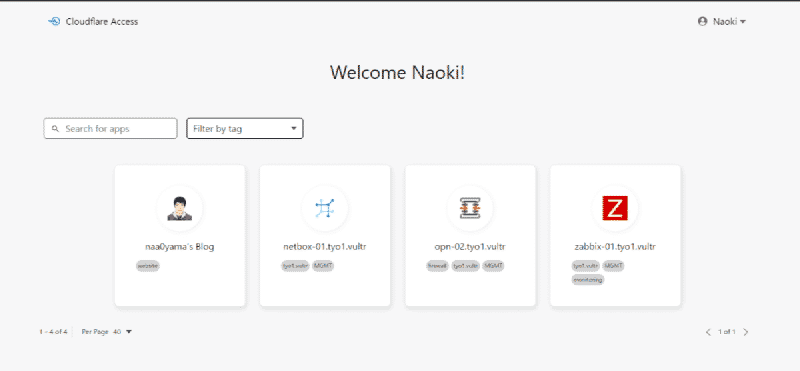Click the tyo1.vultr tag on the netbox card
This screenshot has width=800, height=371.
295,266
